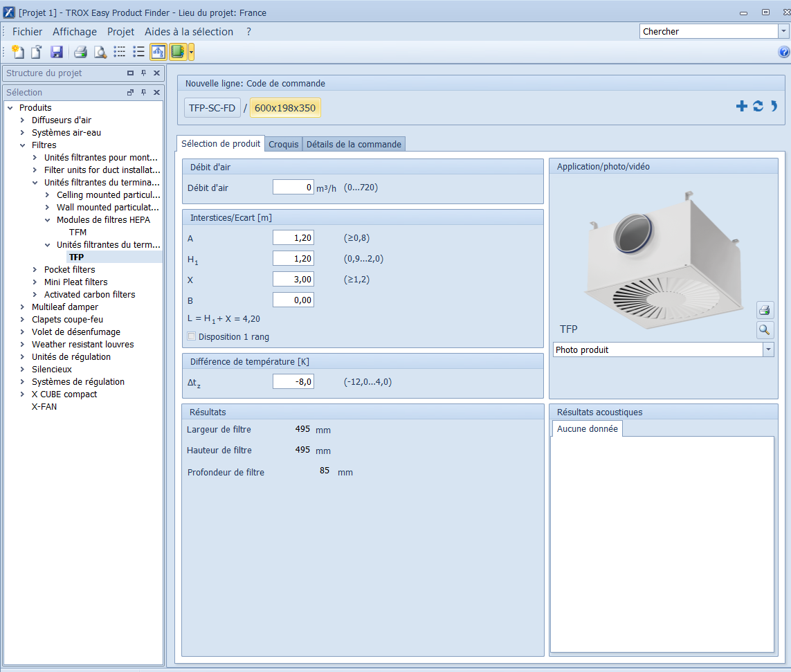Save the project with the floppy disk icon
The width and height of the screenshot is (791, 672).
tap(57, 52)
